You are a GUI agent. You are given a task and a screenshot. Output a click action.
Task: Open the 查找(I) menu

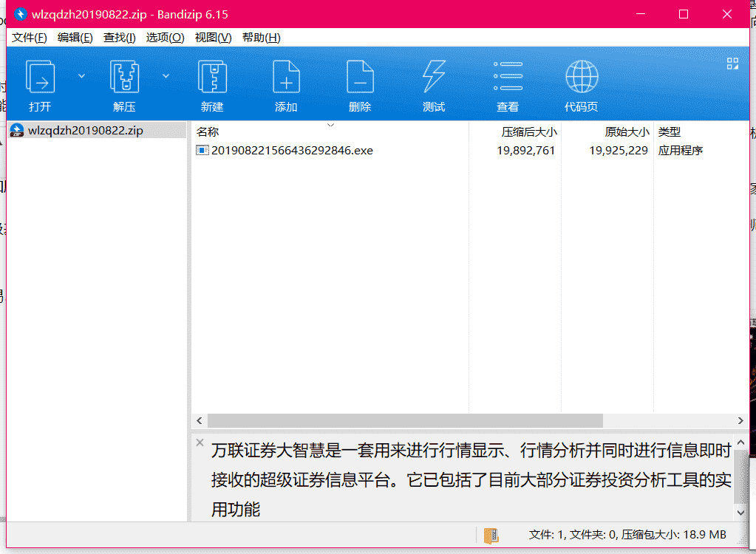pyautogui.click(x=120, y=38)
